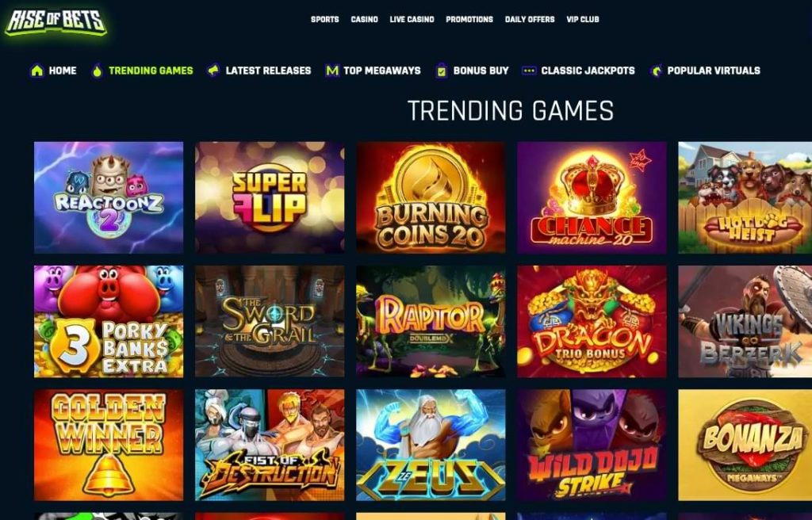Select the Raptor DoubleMax game

tap(431, 321)
